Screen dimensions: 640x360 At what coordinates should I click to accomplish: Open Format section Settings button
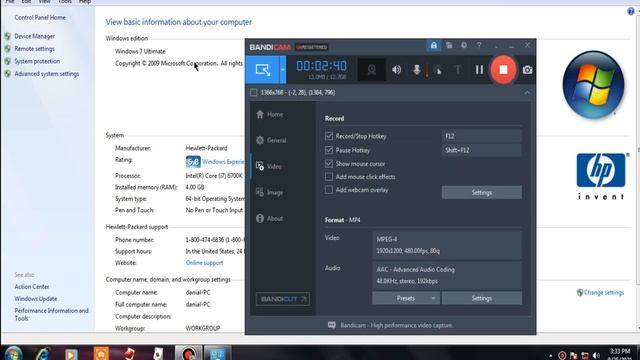click(482, 298)
